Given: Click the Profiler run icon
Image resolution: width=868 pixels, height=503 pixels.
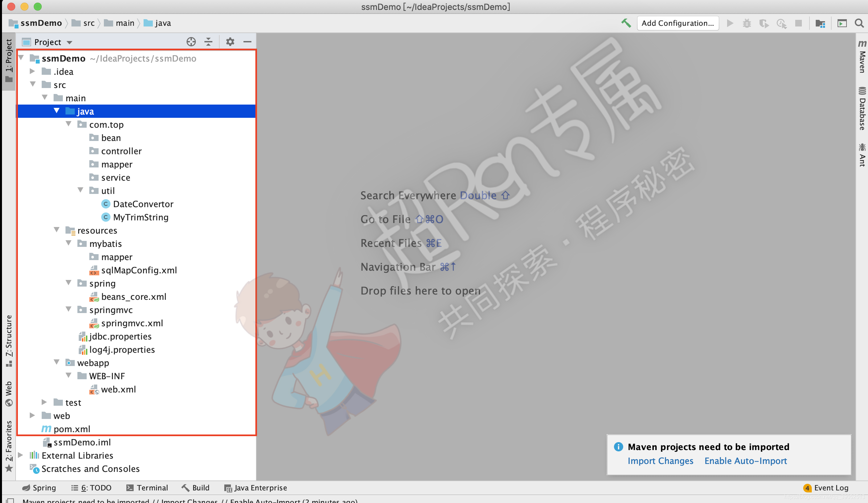Looking at the screenshot, I should [781, 23].
